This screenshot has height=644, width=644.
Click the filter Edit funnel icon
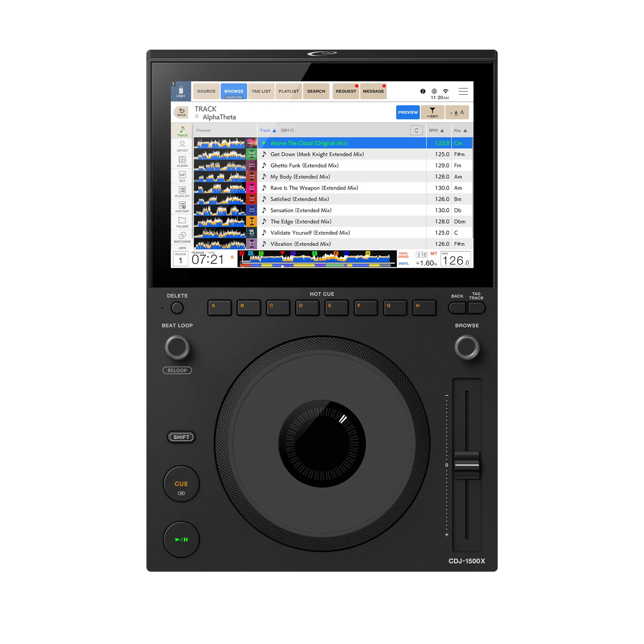coord(432,112)
